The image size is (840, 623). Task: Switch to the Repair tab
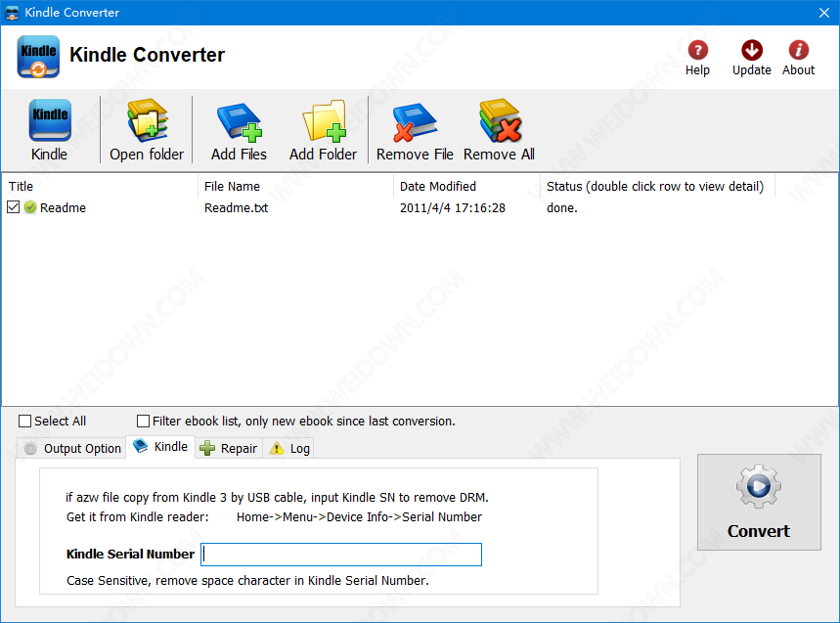[x=229, y=449]
